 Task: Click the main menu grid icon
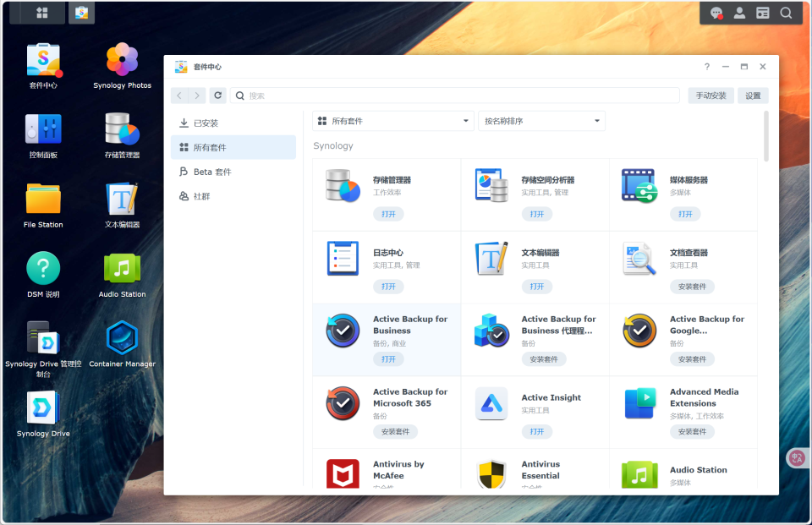click(41, 13)
